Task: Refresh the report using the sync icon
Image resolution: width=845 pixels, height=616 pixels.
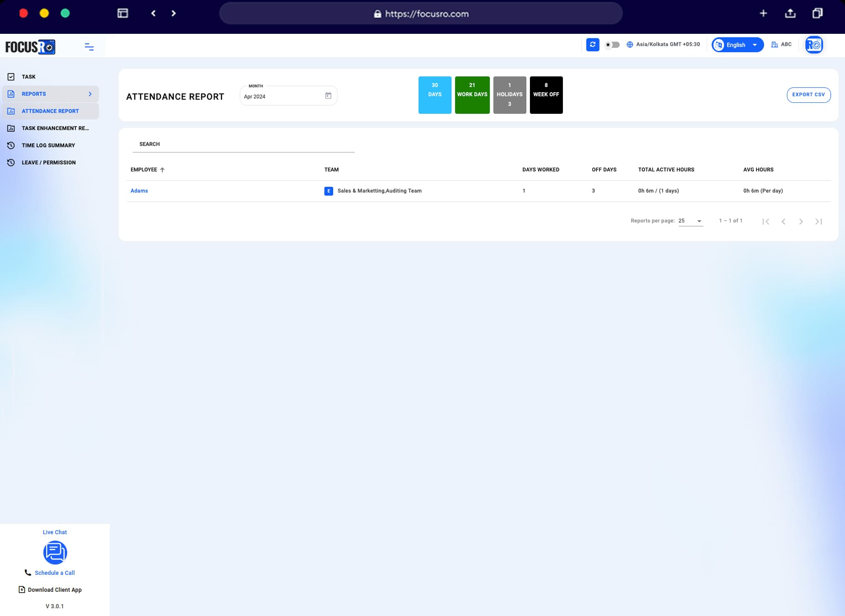Action: pos(592,44)
